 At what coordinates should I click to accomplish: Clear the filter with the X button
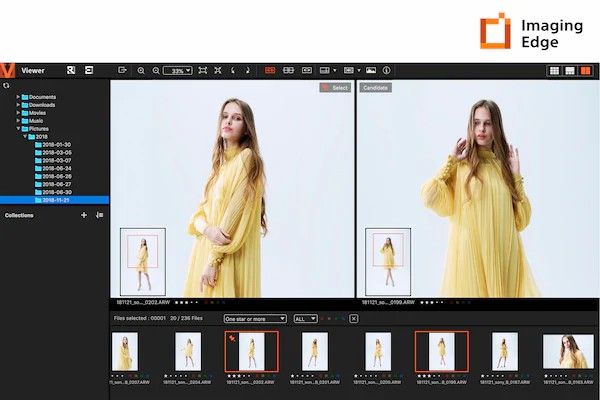click(x=354, y=318)
